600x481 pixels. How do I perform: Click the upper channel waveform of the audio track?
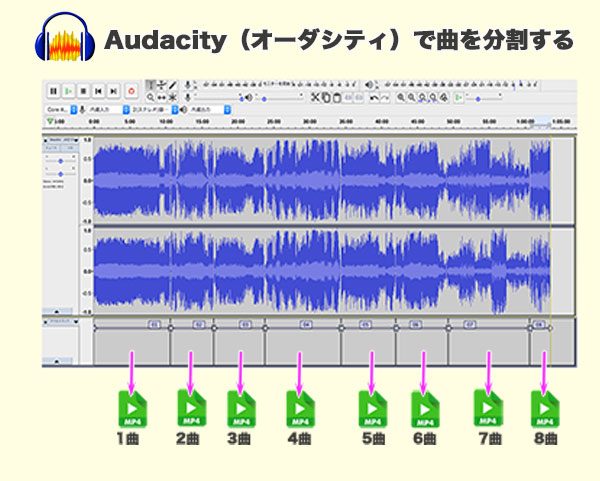333,180
